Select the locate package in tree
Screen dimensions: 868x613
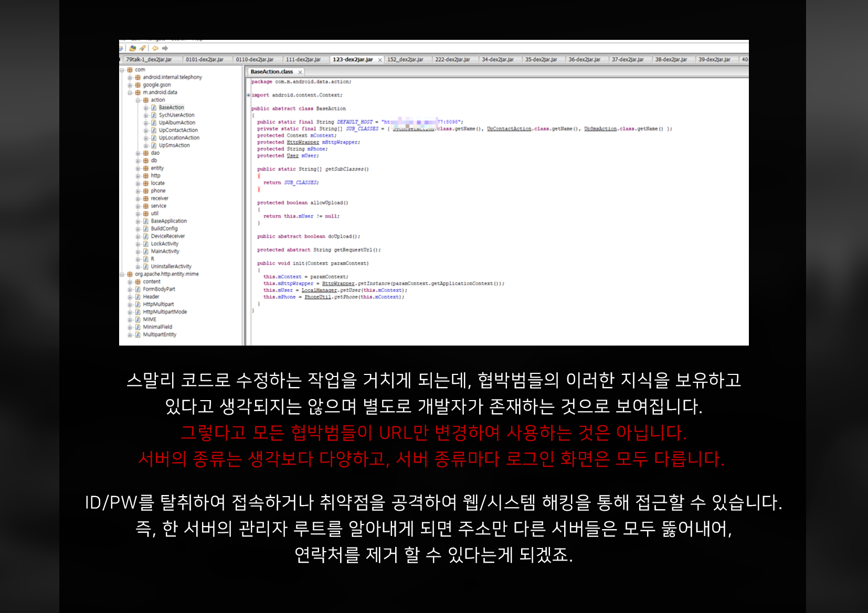coord(158,184)
